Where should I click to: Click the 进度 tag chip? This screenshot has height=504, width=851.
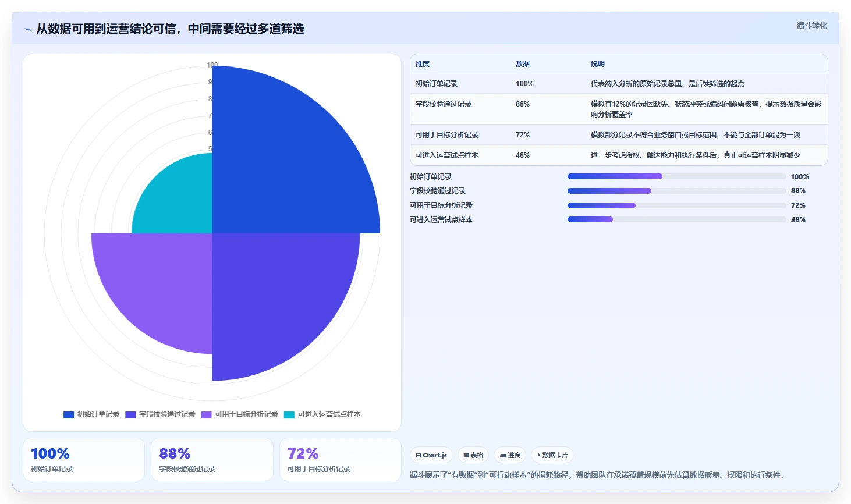click(510, 455)
